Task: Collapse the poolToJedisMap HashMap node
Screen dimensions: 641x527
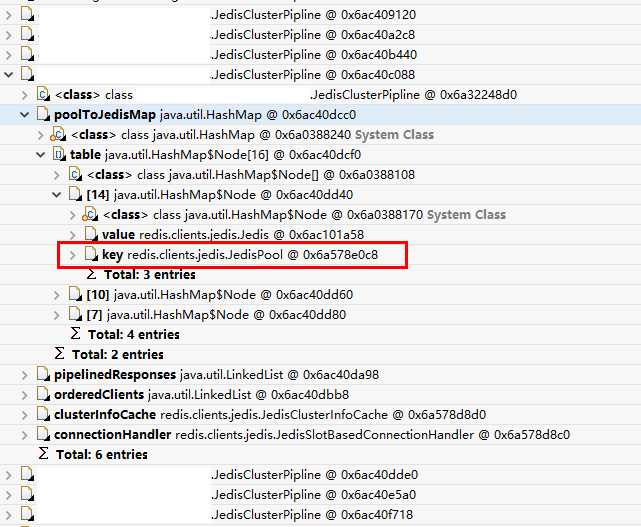Action: click(x=25, y=115)
